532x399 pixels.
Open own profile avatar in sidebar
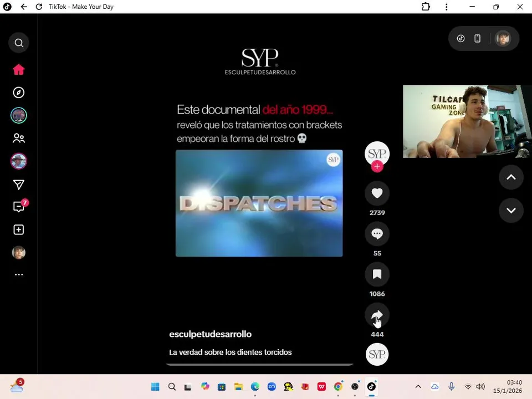coord(19,253)
